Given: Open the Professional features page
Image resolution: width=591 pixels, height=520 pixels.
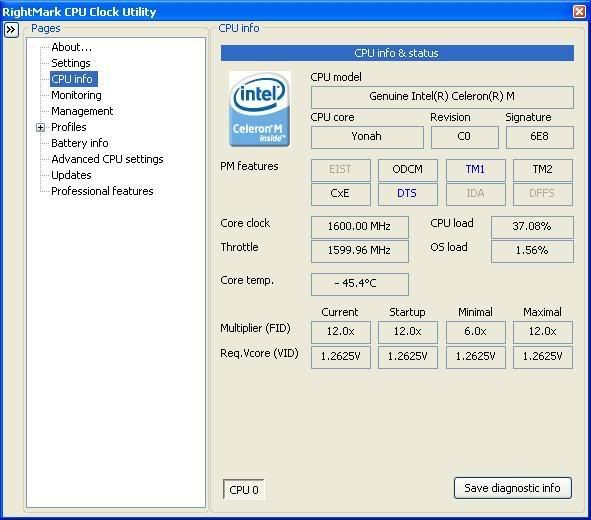Looking at the screenshot, I should click(x=103, y=191).
